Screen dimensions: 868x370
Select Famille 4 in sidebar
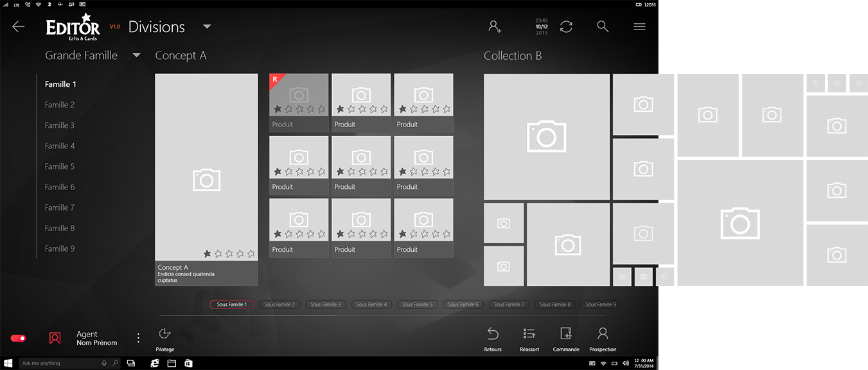[60, 146]
